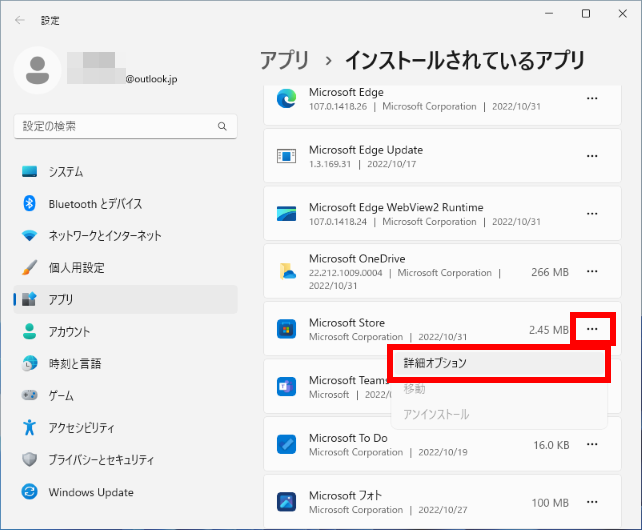642x530 pixels.
Task: Click the paintbrush 個人用設定 icon
Action: click(29, 267)
